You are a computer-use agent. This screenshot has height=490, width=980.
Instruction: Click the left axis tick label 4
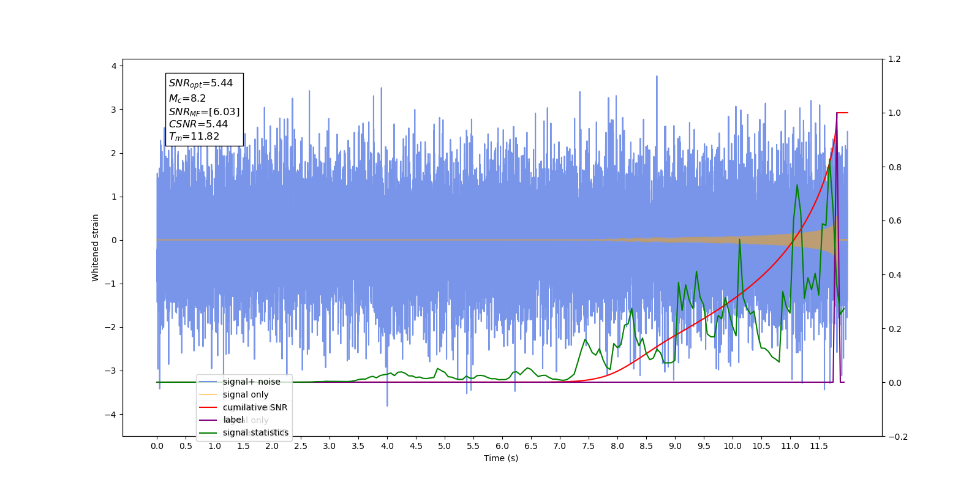coord(114,66)
